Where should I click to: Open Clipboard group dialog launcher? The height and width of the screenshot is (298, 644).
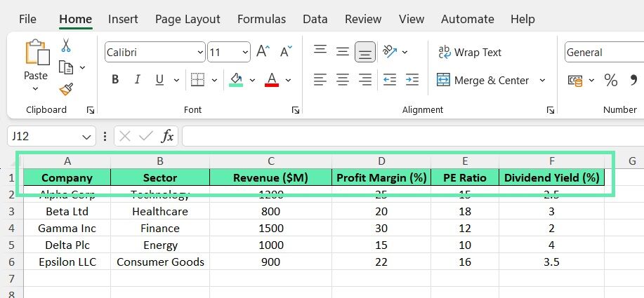coord(91,110)
